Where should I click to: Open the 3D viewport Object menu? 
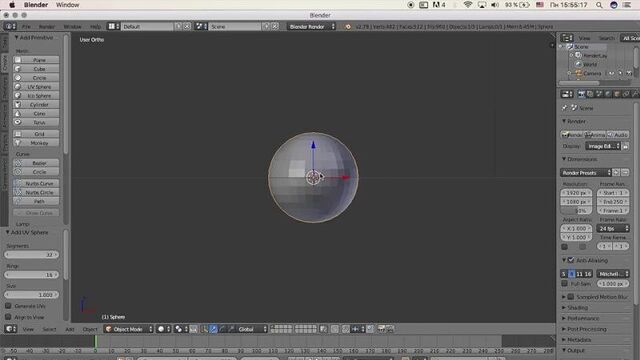pos(90,329)
